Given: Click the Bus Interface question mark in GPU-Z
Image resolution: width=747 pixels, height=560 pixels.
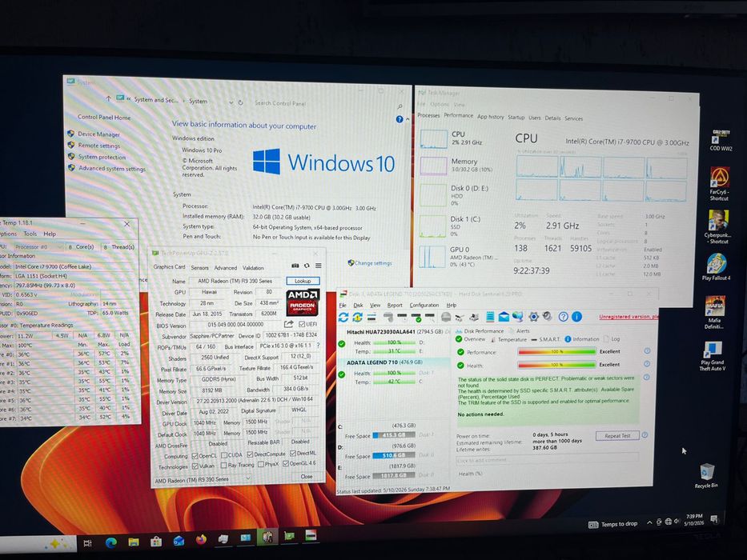Looking at the screenshot, I should [318, 346].
